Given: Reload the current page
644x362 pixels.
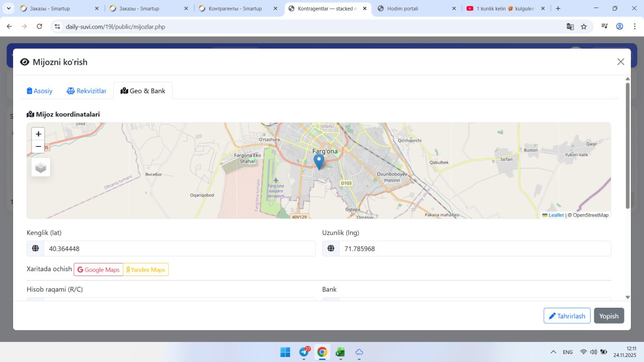Looking at the screenshot, I should (39, 27).
